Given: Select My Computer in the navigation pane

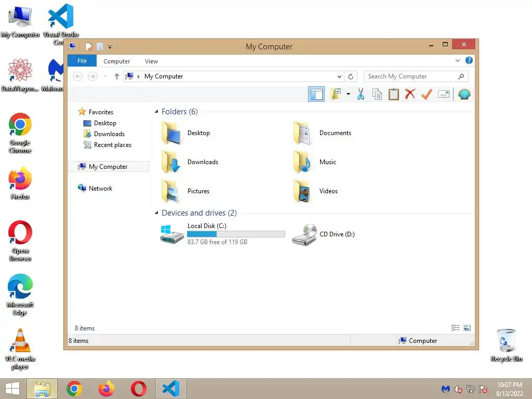Looking at the screenshot, I should (108, 167).
